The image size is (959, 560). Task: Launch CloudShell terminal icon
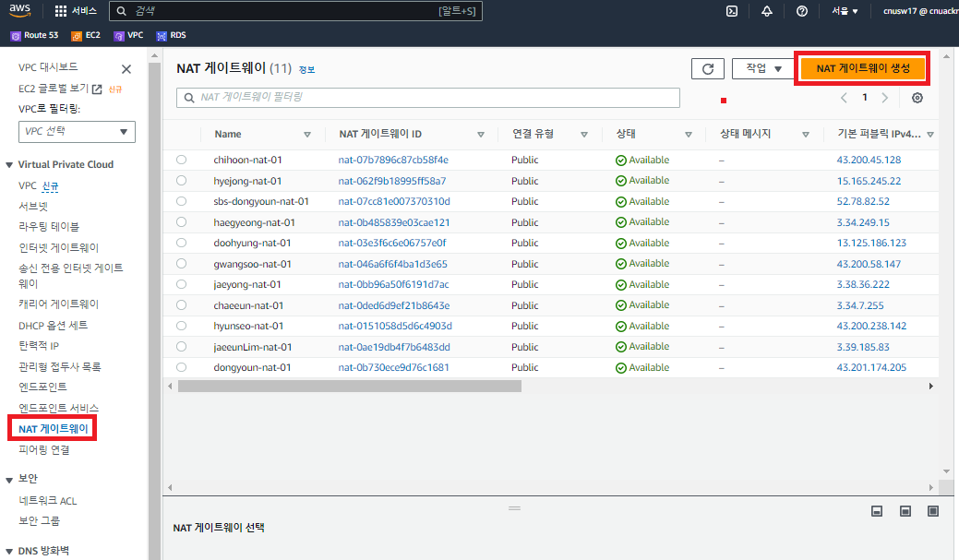[x=732, y=11]
